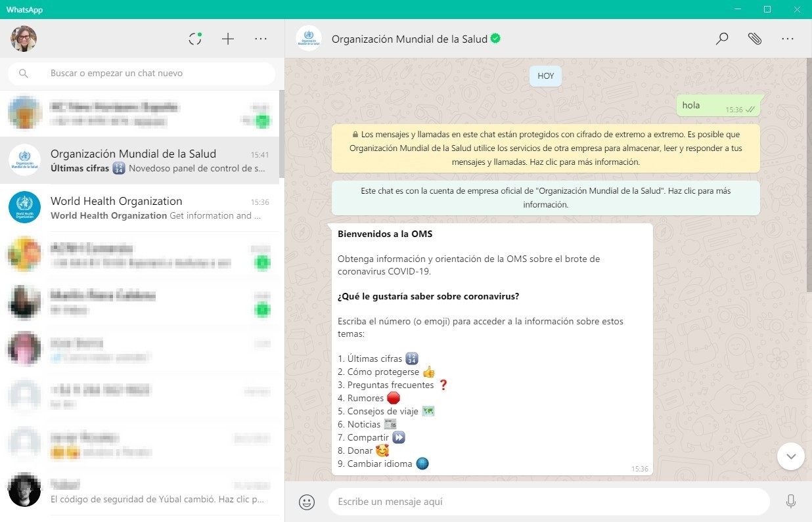812x522 pixels.
Task: Click the status updates circle icon
Action: point(195,39)
